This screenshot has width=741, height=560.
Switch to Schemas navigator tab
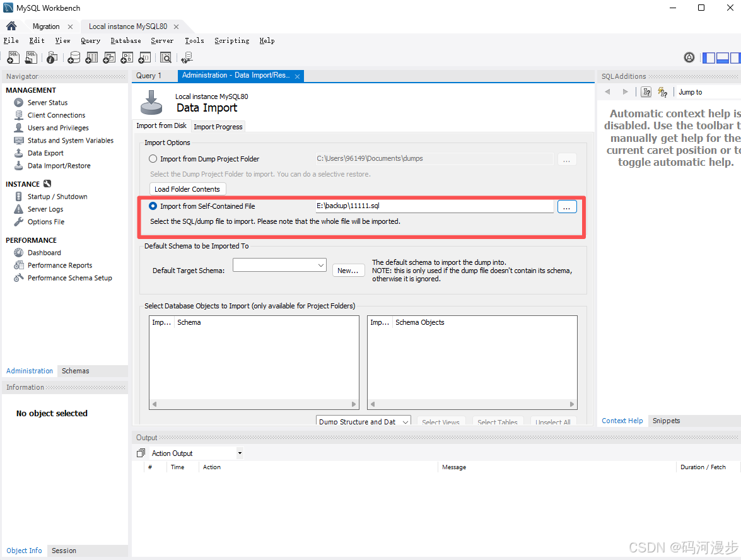[75, 371]
